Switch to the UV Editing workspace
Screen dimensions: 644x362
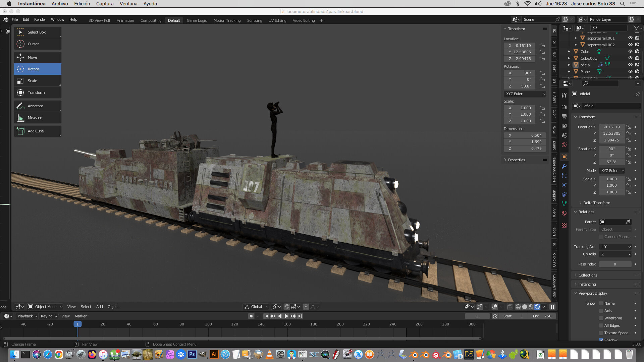click(277, 20)
